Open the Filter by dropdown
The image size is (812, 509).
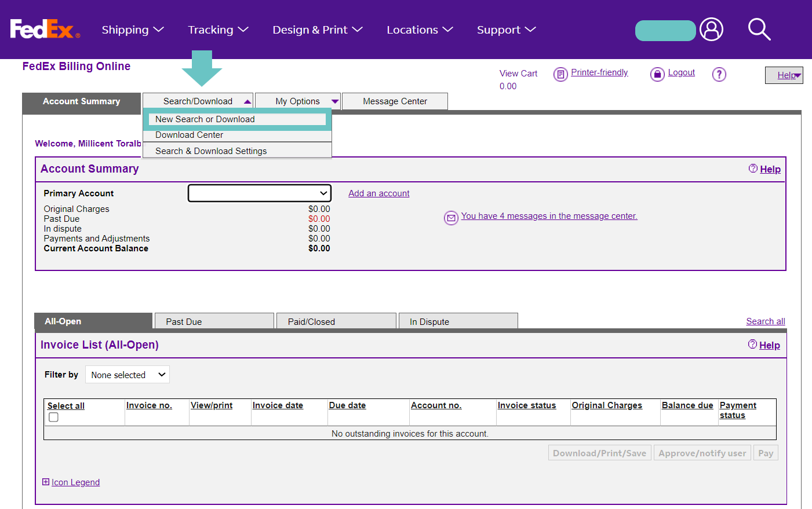click(x=127, y=374)
